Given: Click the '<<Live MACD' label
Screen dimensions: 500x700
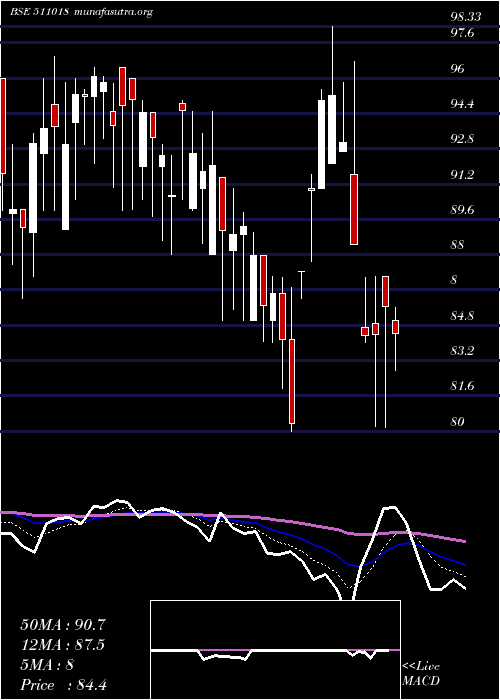Looking at the screenshot, I should click(x=421, y=674).
